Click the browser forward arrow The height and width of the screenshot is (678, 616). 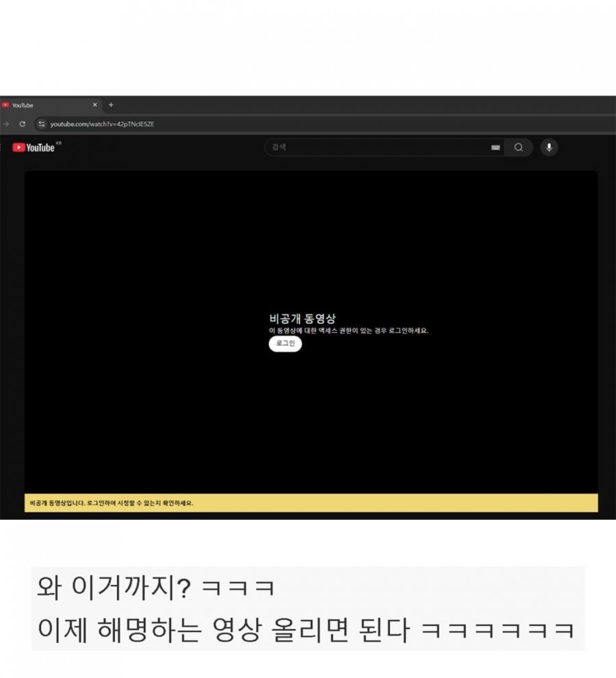pyautogui.click(x=6, y=124)
